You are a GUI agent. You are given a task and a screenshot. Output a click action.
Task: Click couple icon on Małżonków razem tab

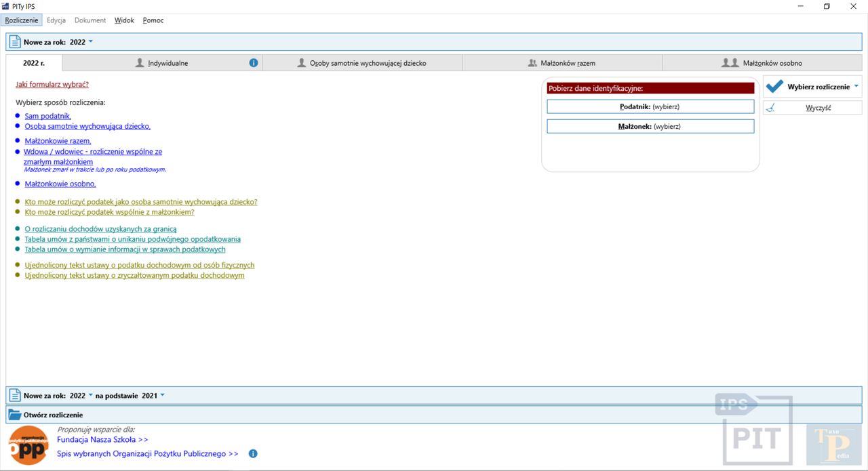(x=532, y=63)
